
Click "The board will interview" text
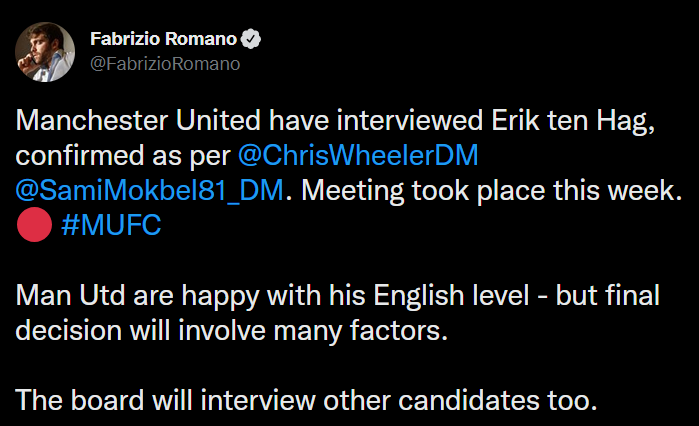pos(165,400)
